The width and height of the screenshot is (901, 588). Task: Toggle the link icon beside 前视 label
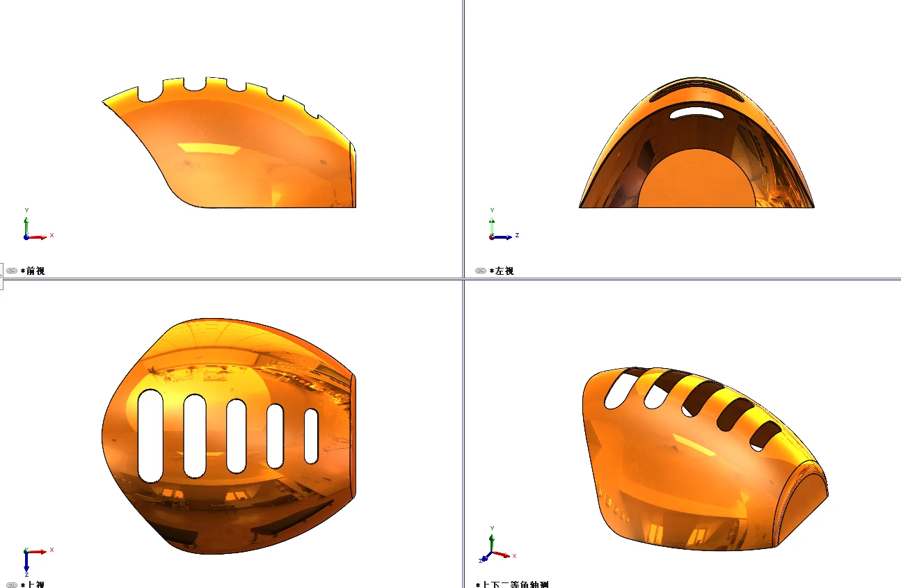tap(12, 271)
